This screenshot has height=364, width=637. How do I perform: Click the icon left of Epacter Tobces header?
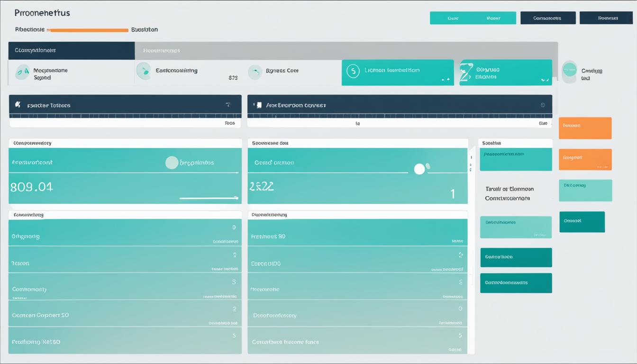point(18,105)
